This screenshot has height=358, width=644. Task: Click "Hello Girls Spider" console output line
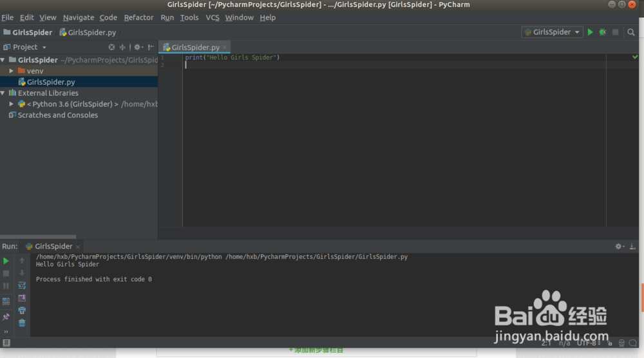[x=68, y=265]
